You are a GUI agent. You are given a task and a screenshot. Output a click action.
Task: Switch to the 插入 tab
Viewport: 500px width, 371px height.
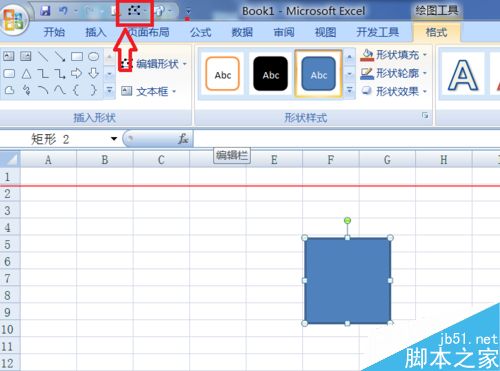96,32
